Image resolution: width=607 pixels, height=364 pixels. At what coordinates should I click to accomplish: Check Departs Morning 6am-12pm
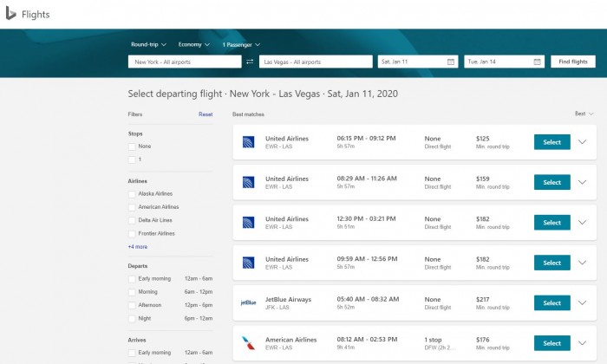tap(132, 292)
